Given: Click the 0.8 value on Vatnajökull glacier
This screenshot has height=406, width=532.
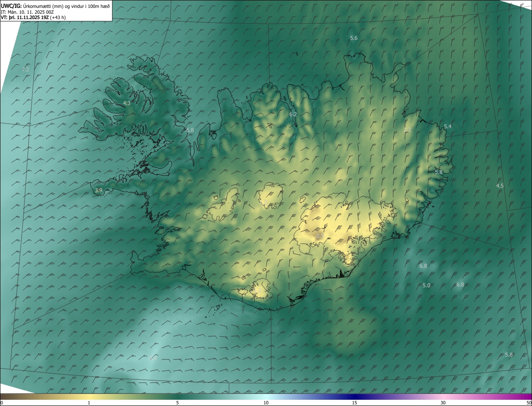Looking at the screenshot, I should [x=320, y=236].
